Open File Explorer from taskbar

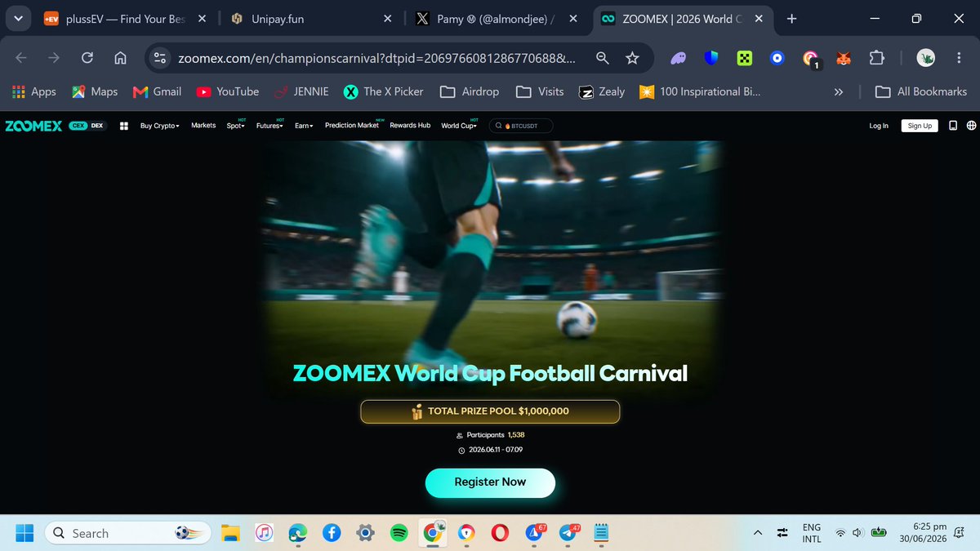(x=230, y=533)
